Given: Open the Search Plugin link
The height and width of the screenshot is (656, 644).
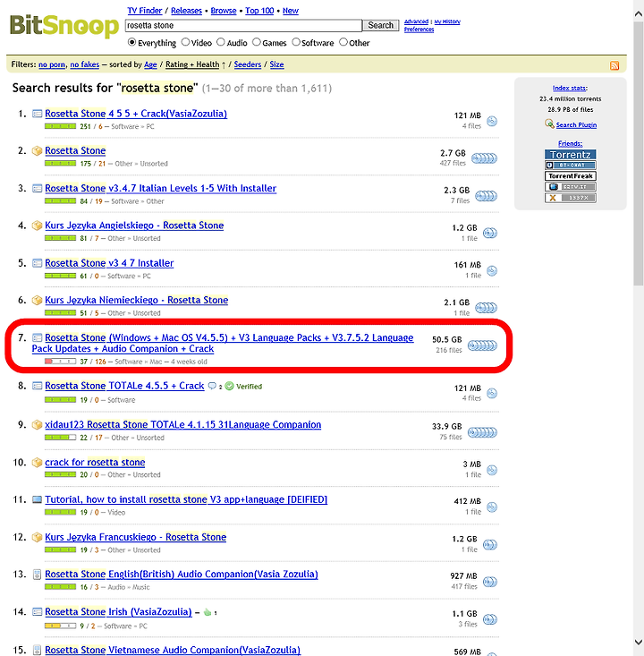Looking at the screenshot, I should (x=576, y=124).
